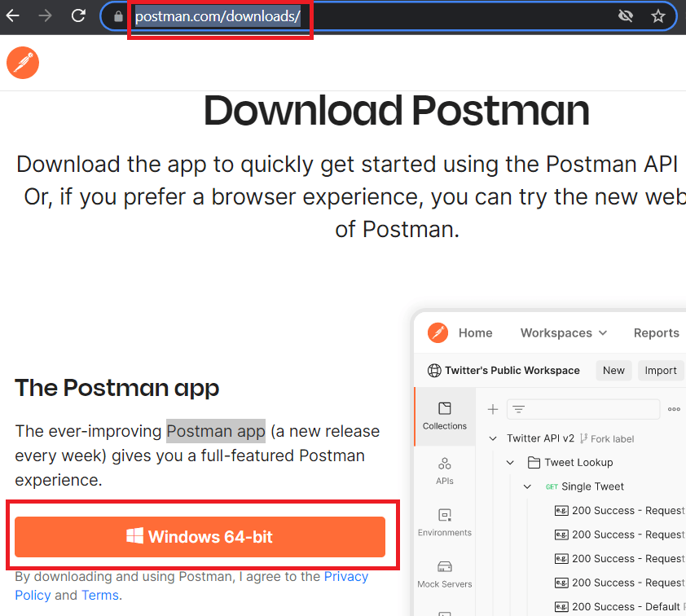The image size is (686, 616).
Task: Open Reports in the app preview
Action: pos(656,333)
